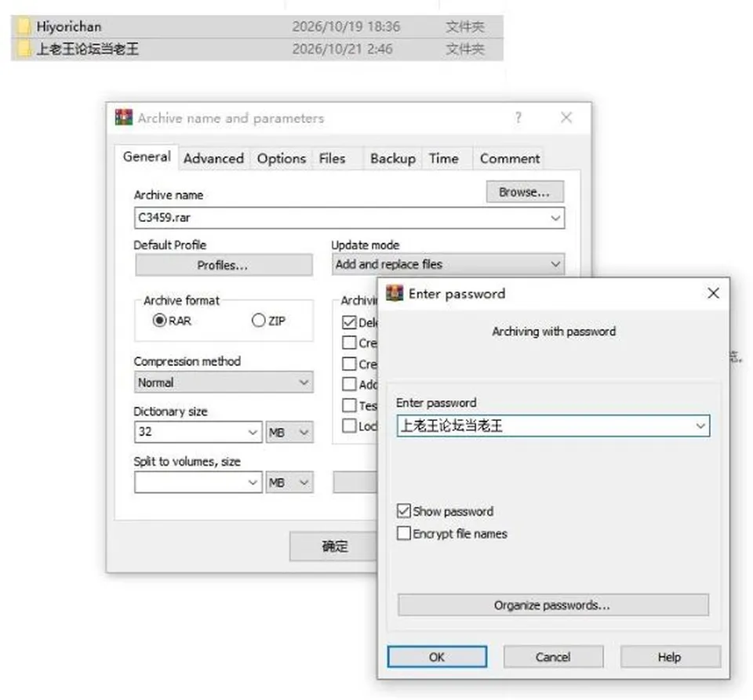Close the Archive name and parameters dialog
The image size is (753, 700).
566,118
